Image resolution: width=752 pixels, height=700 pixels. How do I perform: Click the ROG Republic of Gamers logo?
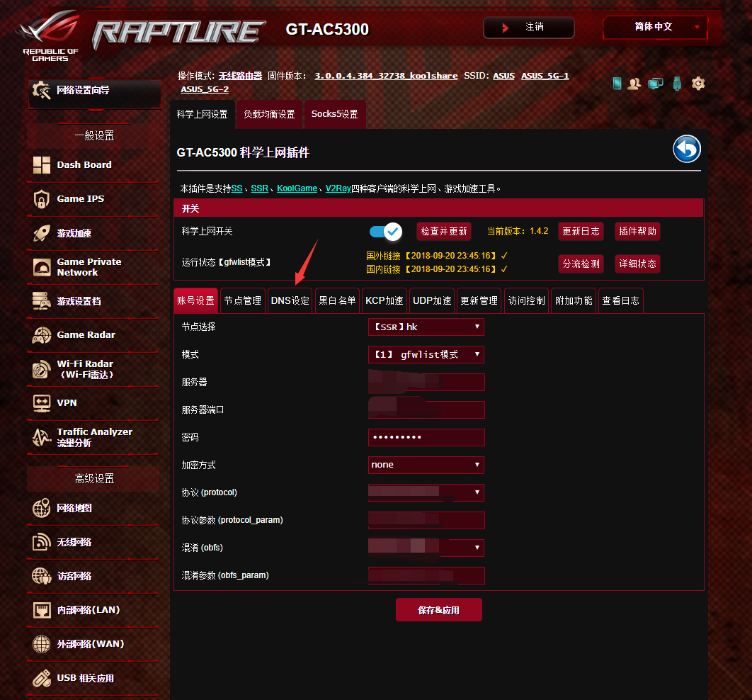coord(50,35)
